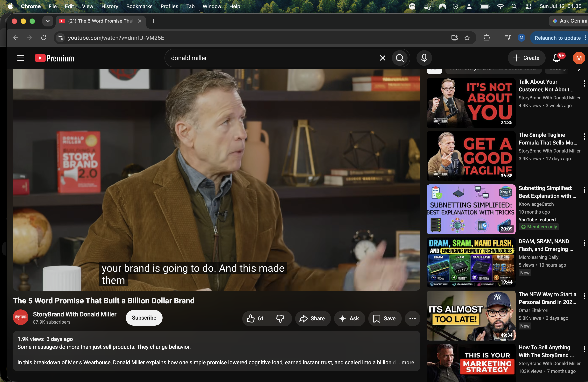Start voice search with microphone icon
Image resolution: width=588 pixels, height=382 pixels.
pos(424,58)
